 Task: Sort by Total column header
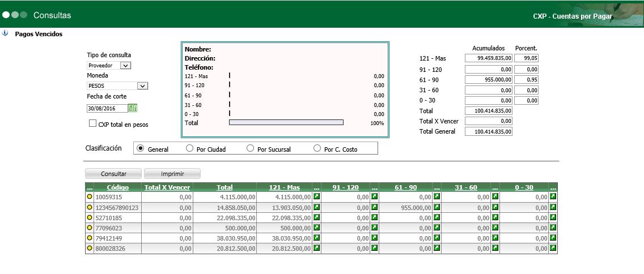click(224, 187)
